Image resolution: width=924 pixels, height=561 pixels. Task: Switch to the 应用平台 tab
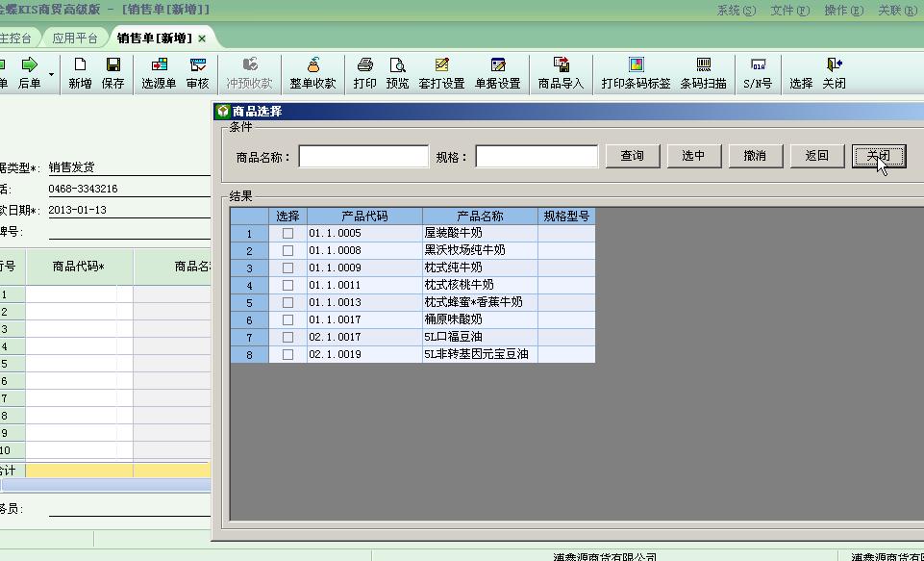click(75, 38)
